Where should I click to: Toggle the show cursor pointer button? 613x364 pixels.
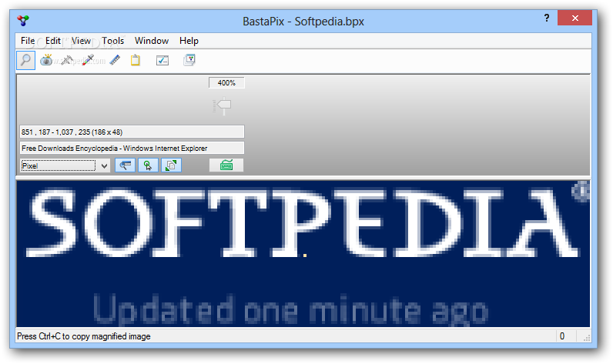pos(148,165)
